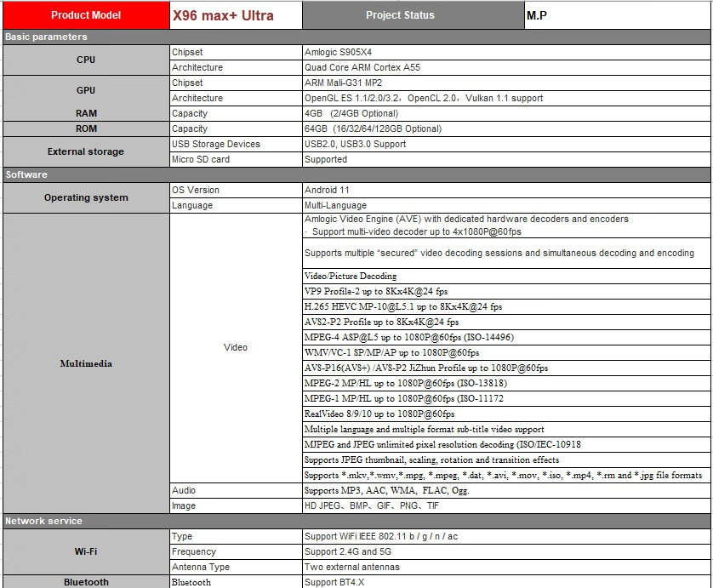Viewport: 713px width, 588px height.
Task: Select the "Video" subcategory cell
Action: pos(236,347)
